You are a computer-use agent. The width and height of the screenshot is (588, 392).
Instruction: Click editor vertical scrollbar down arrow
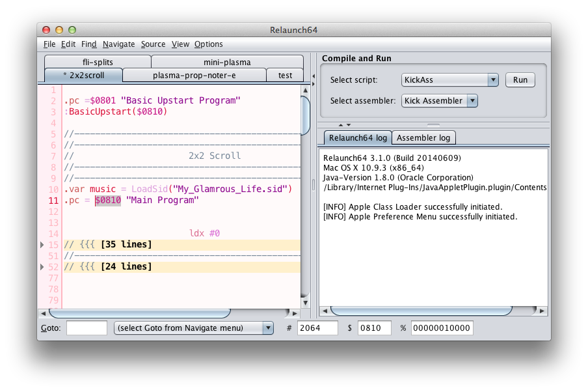(305, 302)
